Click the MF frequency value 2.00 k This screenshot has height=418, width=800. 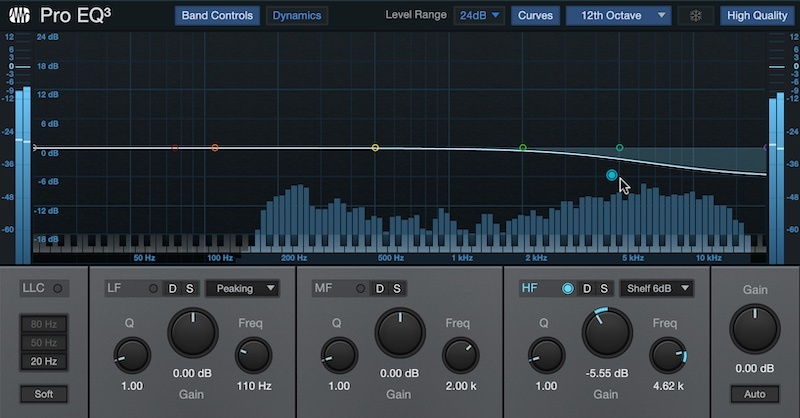pyautogui.click(x=461, y=386)
